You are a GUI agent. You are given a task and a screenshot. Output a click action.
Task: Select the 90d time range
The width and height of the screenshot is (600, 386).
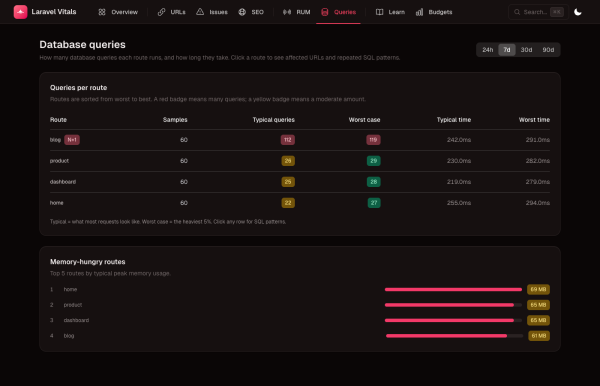(x=548, y=50)
